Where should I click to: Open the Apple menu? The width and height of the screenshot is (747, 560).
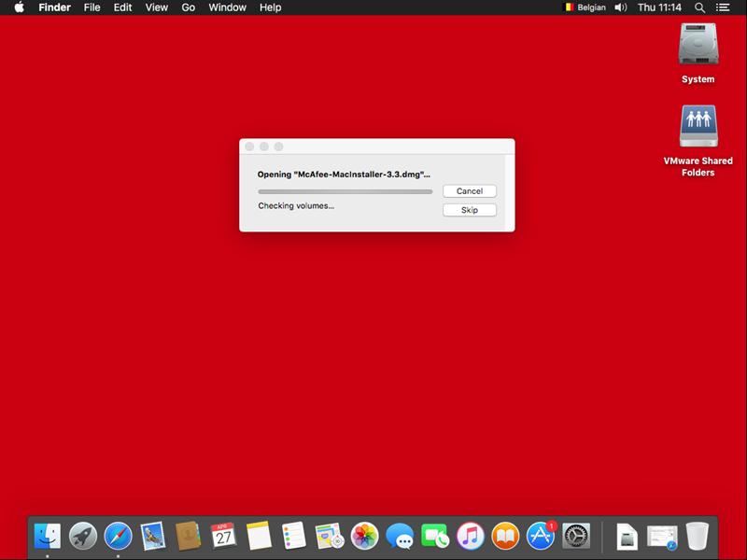[x=19, y=7]
